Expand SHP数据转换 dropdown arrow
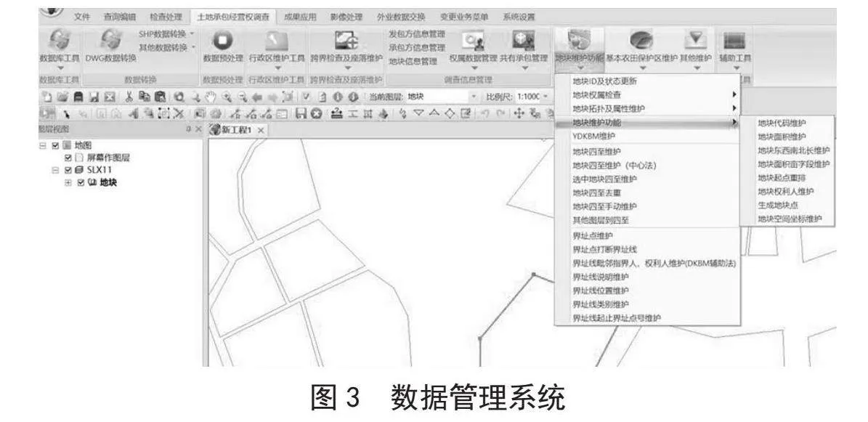Viewport: 868px width, 422px height. pos(192,34)
